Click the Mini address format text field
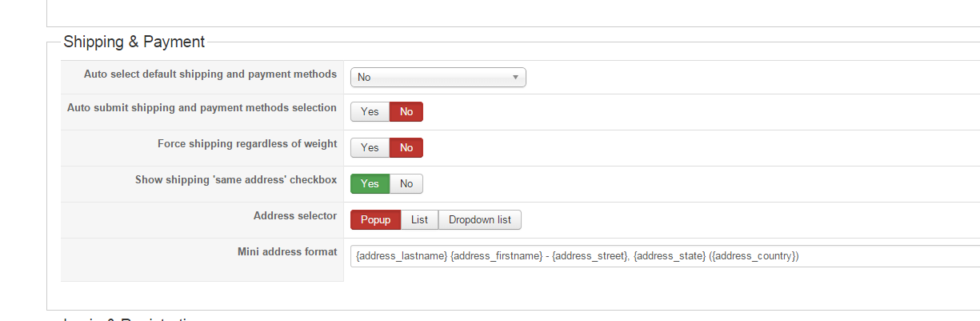 tap(664, 256)
